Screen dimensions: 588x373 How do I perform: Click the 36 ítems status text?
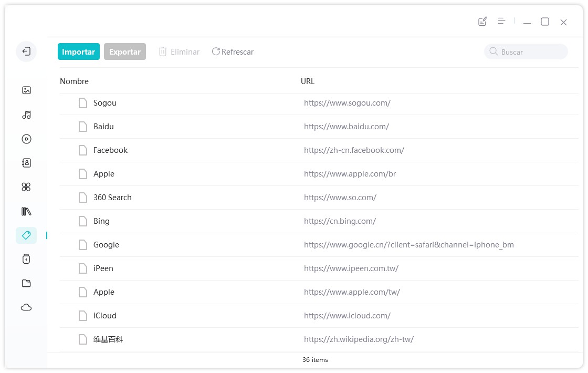coord(315,359)
